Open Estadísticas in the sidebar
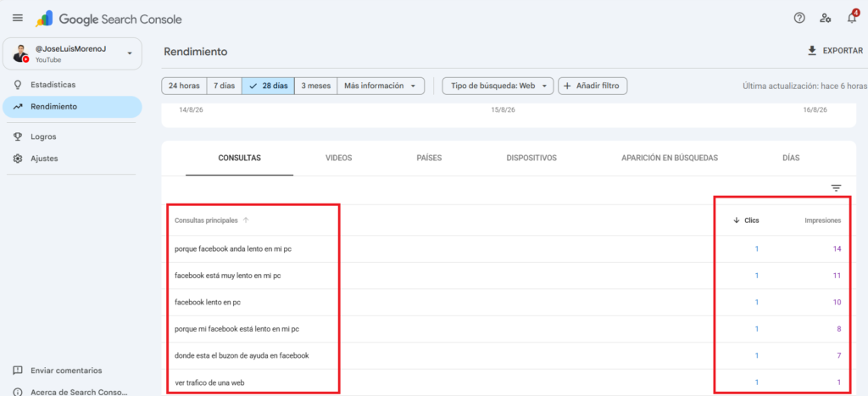Screen dimensions: 868x396 click(72, 85)
